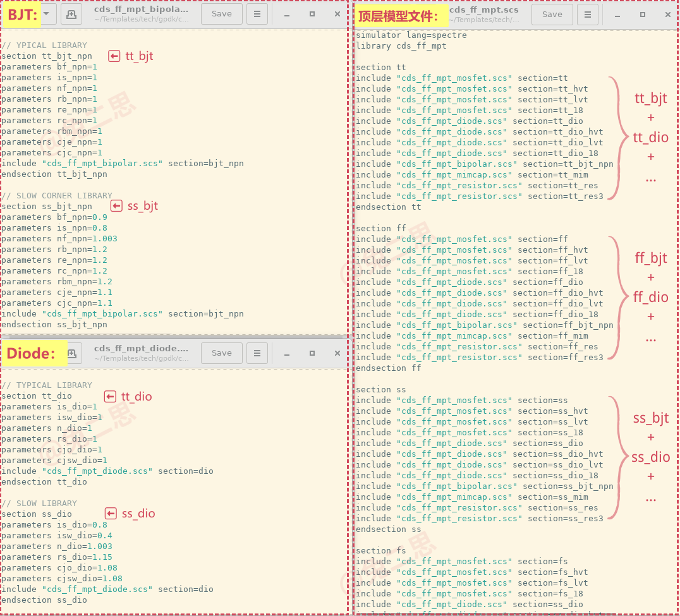This screenshot has width=680, height=616.
Task: Click line 'endsection ss_dio'
Action: 44,600
